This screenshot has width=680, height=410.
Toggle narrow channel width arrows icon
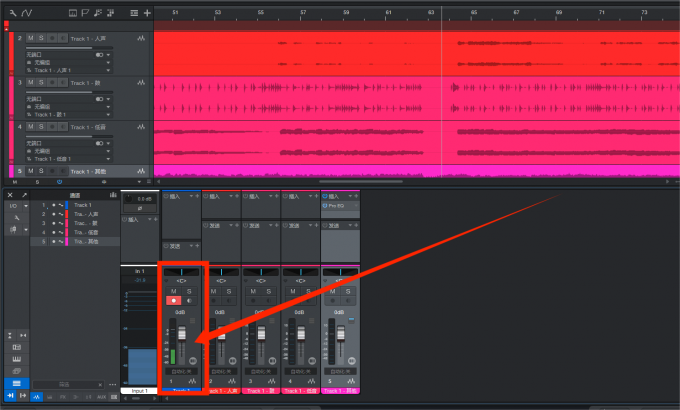coord(23,335)
